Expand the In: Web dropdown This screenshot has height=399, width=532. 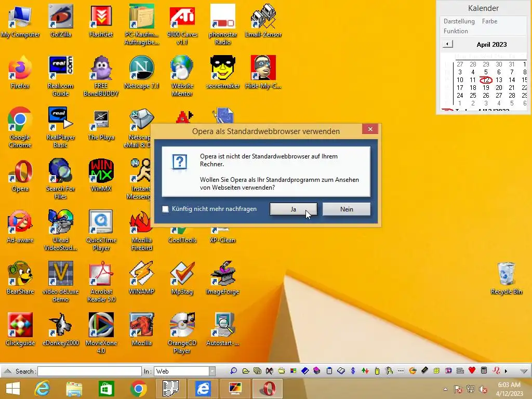click(x=212, y=371)
